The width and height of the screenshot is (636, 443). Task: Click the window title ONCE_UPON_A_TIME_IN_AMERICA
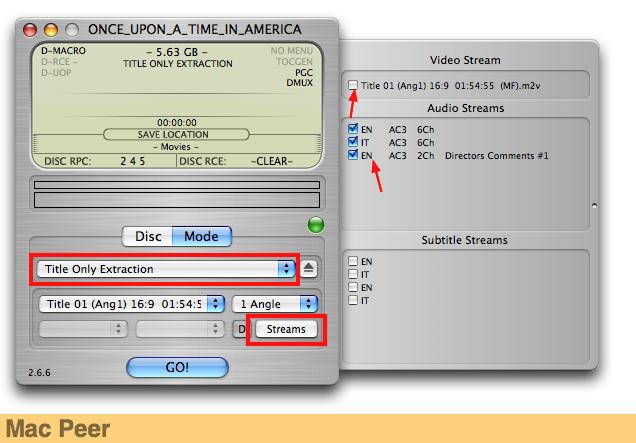(x=195, y=30)
